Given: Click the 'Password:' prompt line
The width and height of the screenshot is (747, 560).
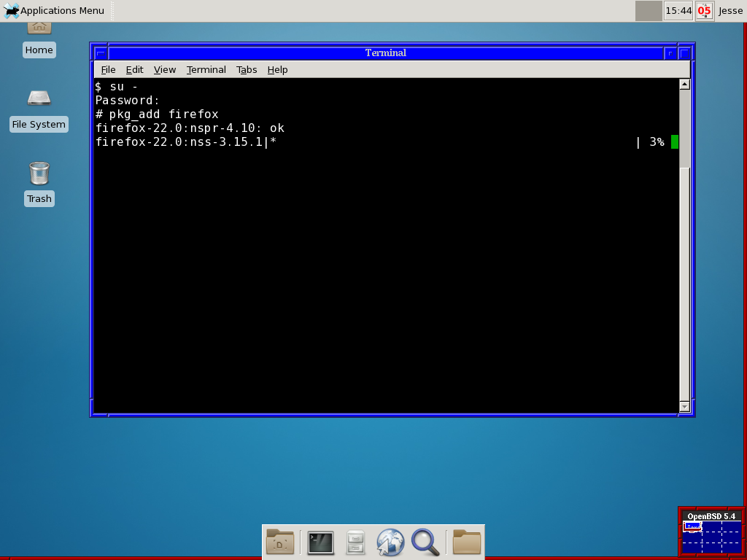Looking at the screenshot, I should 127,101.
